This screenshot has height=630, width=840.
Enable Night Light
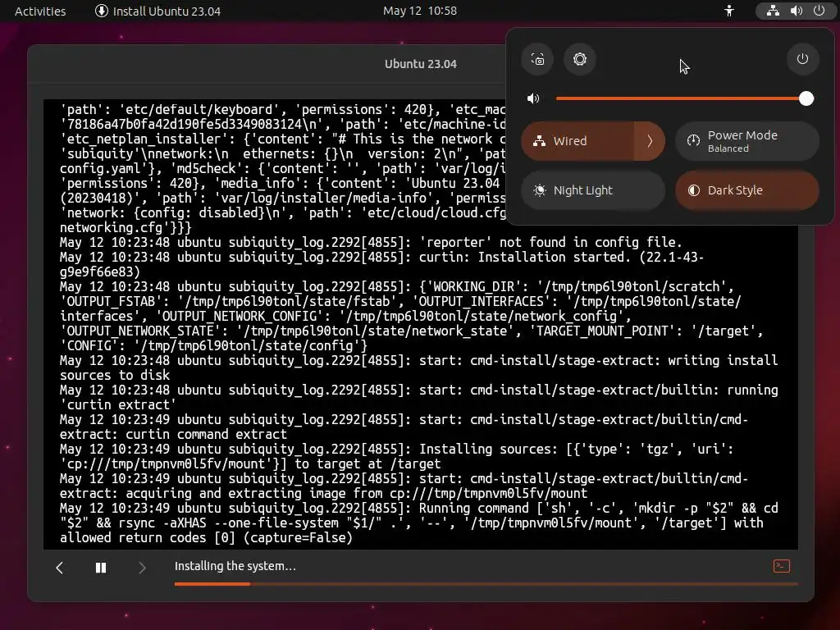tap(593, 190)
